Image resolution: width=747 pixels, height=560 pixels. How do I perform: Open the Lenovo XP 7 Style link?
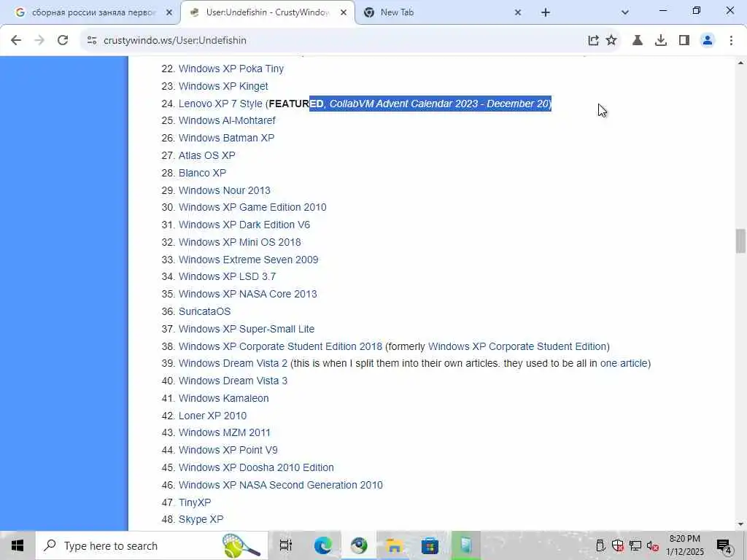click(x=220, y=104)
